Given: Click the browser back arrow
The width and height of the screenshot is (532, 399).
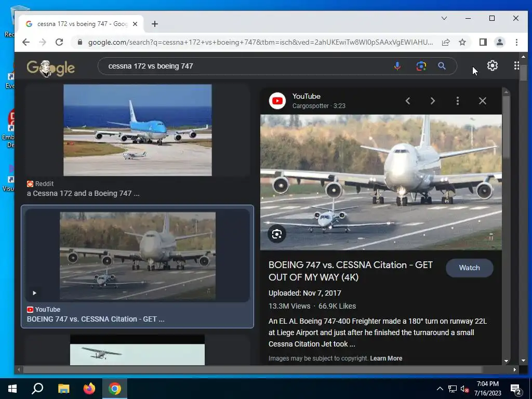Looking at the screenshot, I should coord(26,42).
